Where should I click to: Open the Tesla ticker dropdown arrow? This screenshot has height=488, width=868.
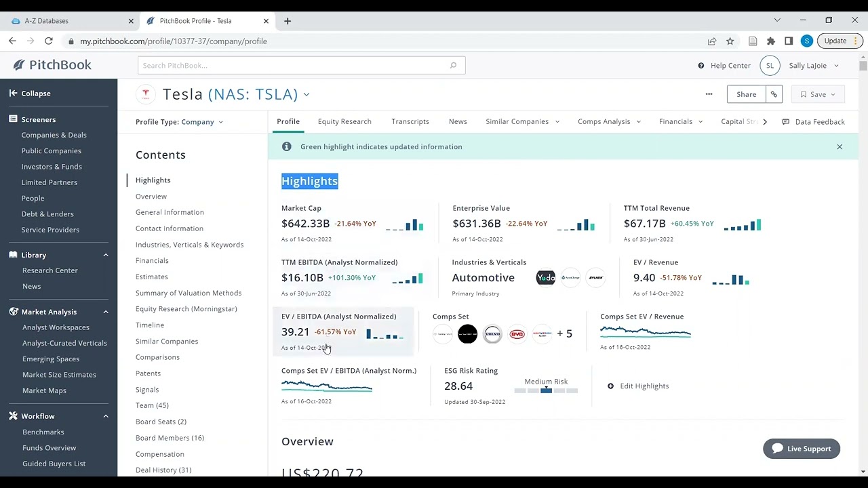pyautogui.click(x=307, y=95)
